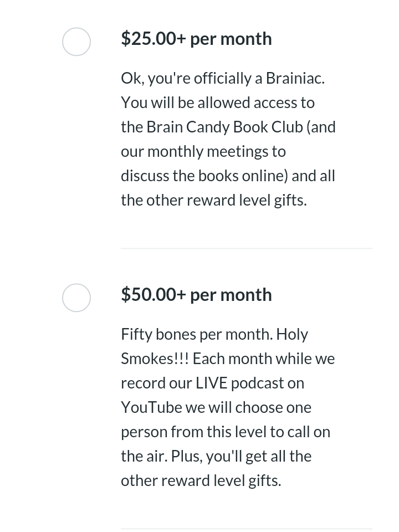Click "the other reward level gifts." line

click(x=214, y=201)
